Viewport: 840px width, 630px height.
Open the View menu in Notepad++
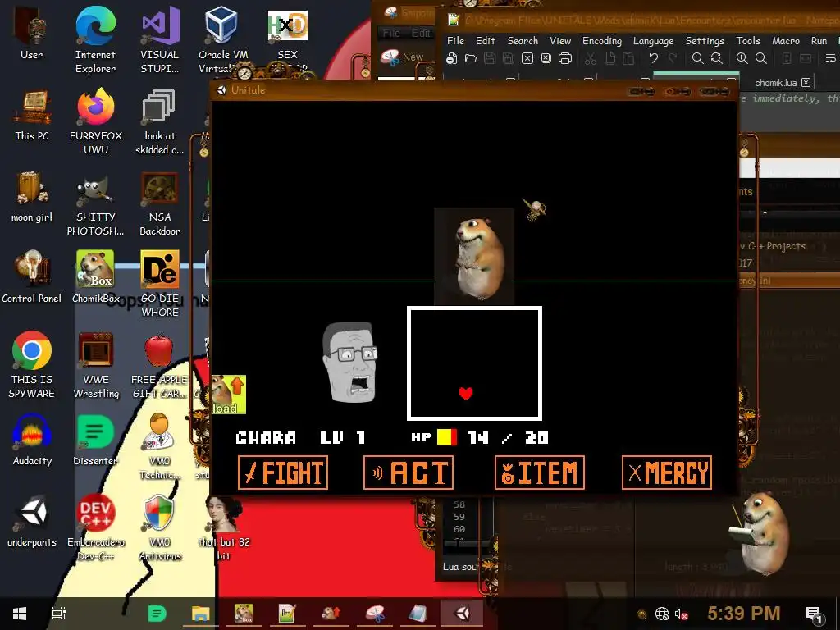560,41
